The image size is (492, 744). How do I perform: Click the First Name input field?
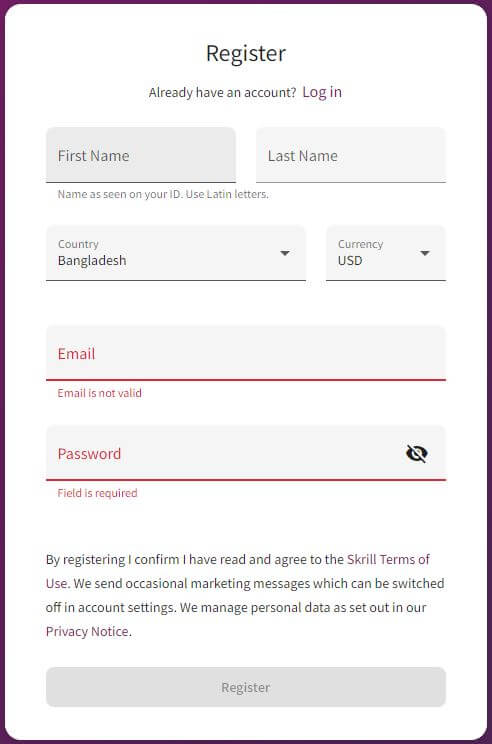click(x=141, y=155)
